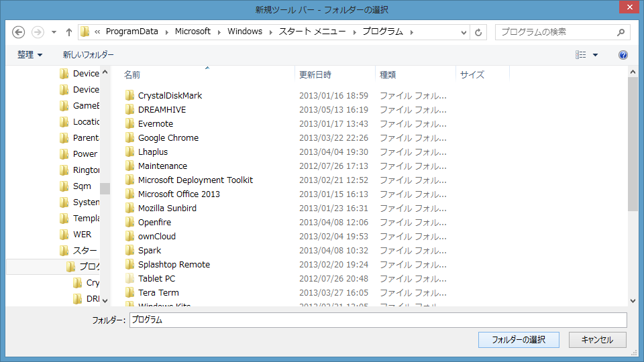Select the ownCloud folder icon
The image size is (644, 362).
pos(129,236)
